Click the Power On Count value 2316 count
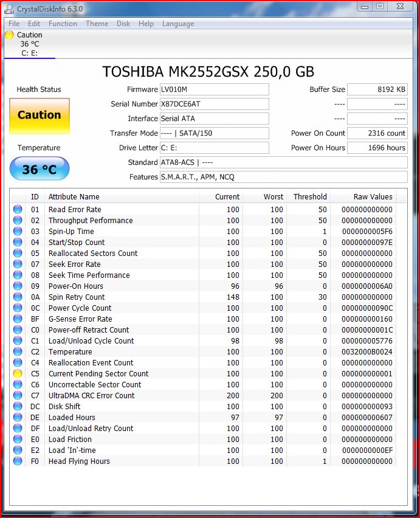The height and width of the screenshot is (518, 420). [377, 133]
